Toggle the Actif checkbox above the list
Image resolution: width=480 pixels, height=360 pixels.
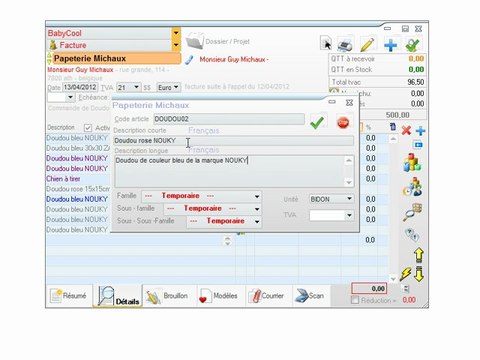click(88, 128)
